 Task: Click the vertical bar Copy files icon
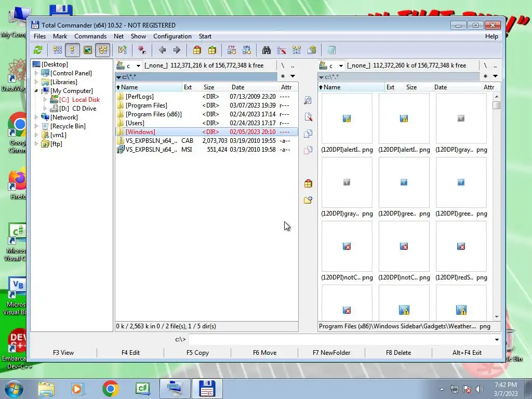[308, 134]
